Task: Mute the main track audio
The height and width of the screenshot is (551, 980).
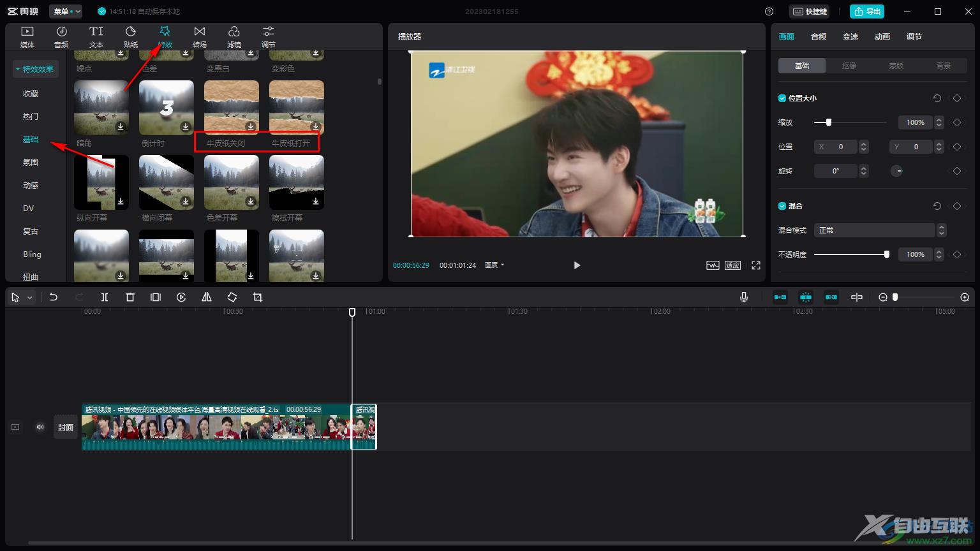Action: (x=40, y=427)
